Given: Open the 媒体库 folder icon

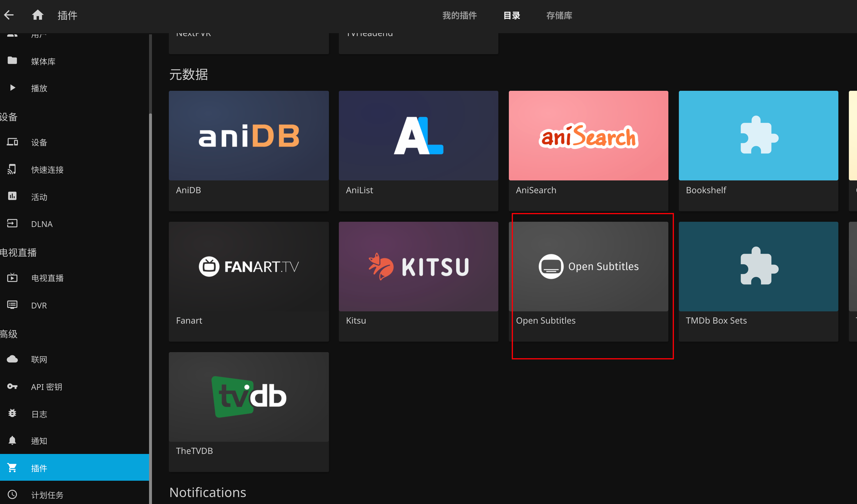Looking at the screenshot, I should (x=12, y=61).
